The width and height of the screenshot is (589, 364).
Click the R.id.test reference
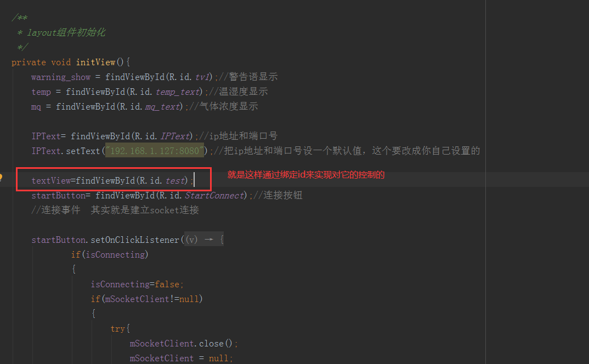tap(175, 180)
